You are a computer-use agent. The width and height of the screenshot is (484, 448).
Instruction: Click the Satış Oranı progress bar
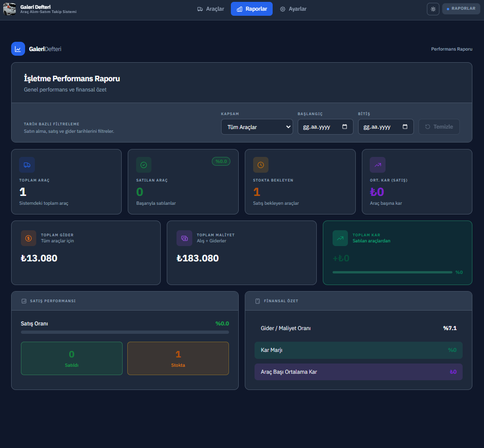(x=125, y=332)
